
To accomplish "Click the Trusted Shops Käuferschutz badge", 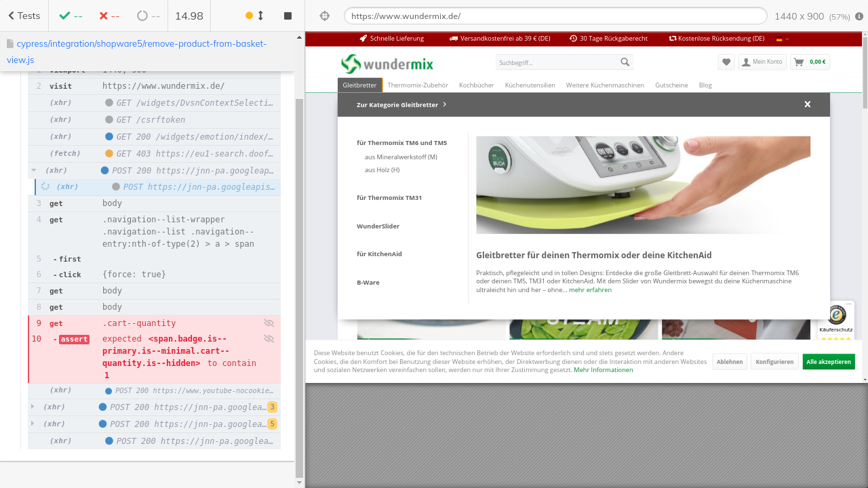I will pyautogui.click(x=835, y=320).
